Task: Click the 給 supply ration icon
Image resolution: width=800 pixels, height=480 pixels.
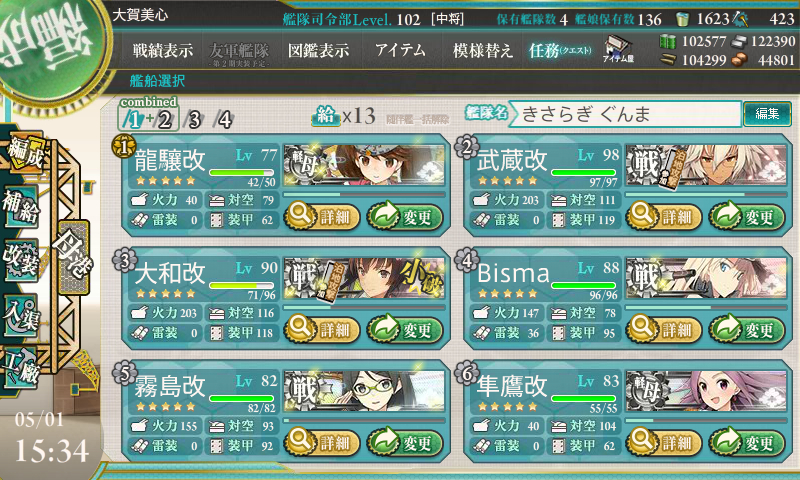Action: pos(326,116)
